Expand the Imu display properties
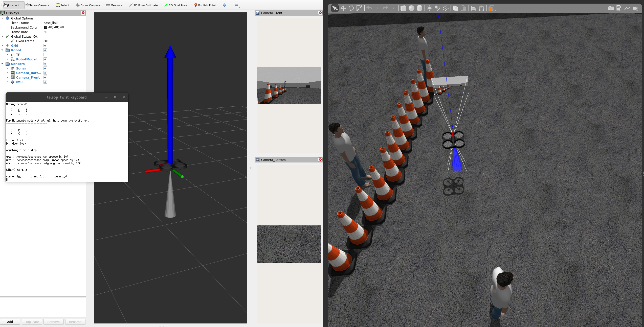This screenshot has height=327, width=644. [x=7, y=82]
